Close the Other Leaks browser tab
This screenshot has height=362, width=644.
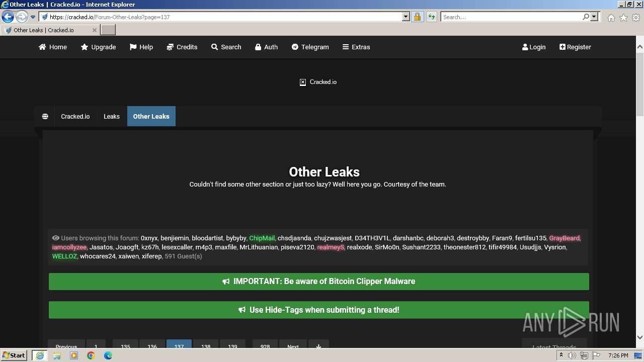pyautogui.click(x=94, y=30)
